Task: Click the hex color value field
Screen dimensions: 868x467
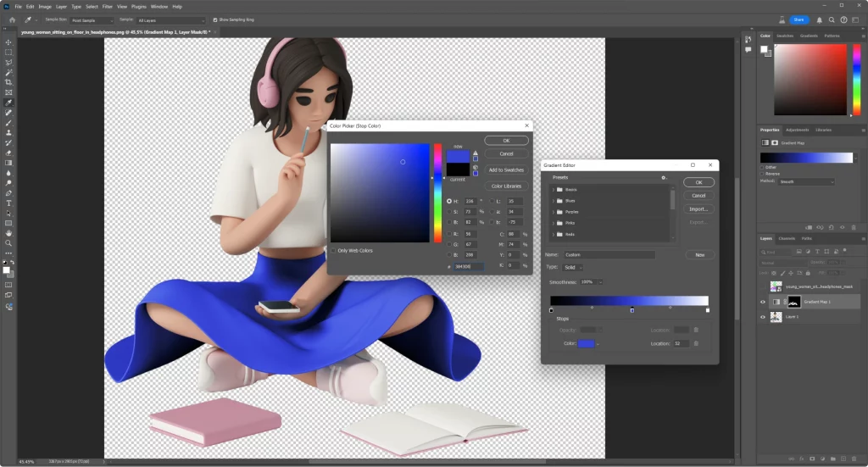Action: (469, 266)
